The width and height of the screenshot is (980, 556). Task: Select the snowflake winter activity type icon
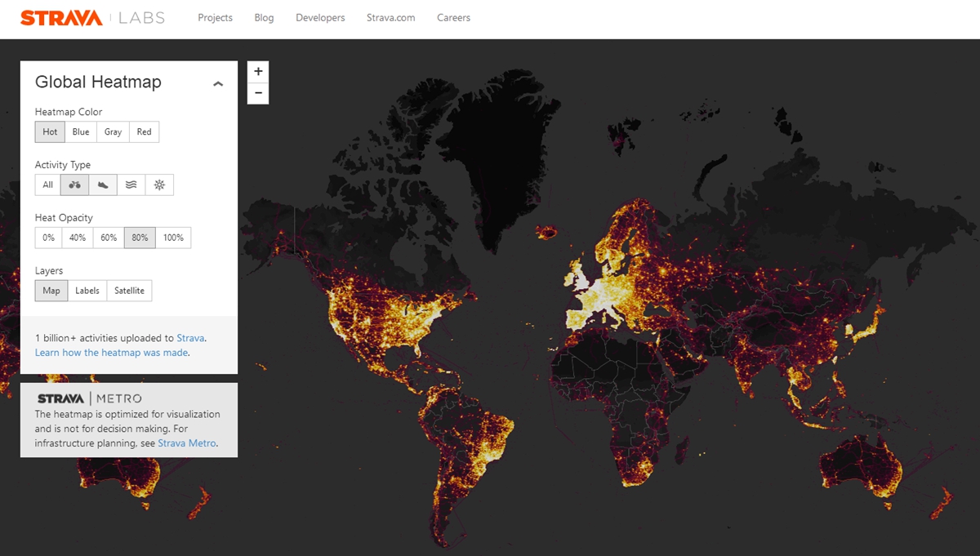coord(159,185)
